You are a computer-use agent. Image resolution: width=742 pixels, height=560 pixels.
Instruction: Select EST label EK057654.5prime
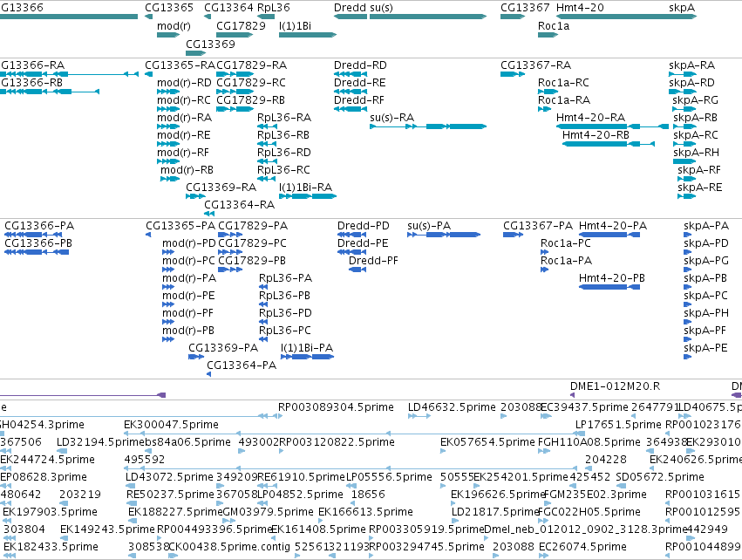click(x=487, y=442)
